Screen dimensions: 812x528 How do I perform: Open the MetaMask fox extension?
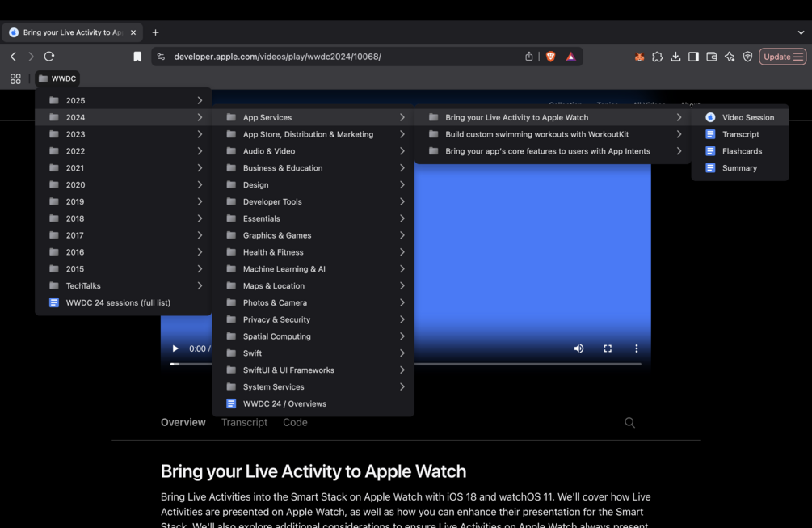(x=640, y=57)
